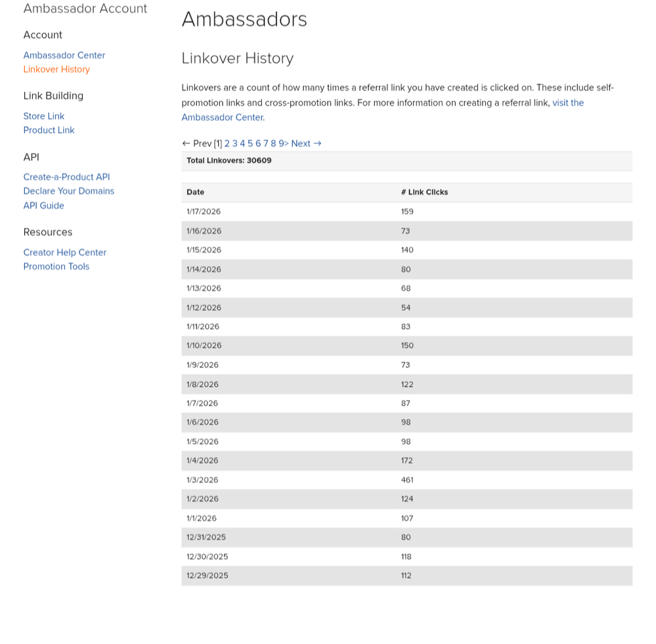
Task: Open the Product Link page
Action: tap(49, 130)
